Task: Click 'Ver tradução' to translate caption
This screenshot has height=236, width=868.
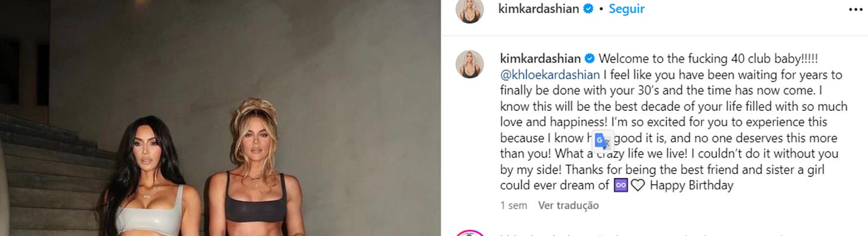Action: point(568,206)
